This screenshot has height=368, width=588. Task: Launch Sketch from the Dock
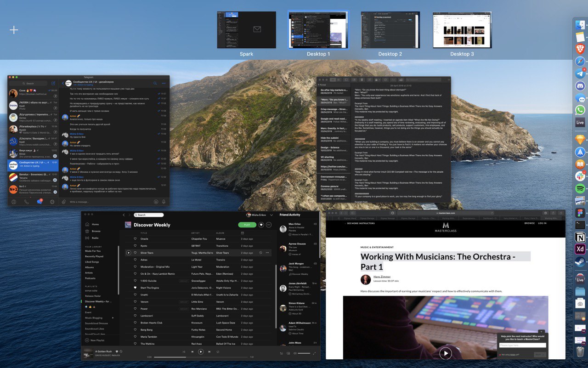[580, 139]
